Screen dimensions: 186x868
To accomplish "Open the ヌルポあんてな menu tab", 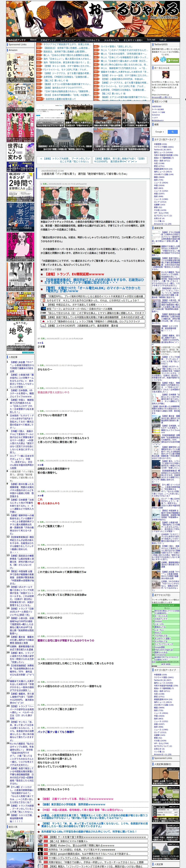I will coord(111,40).
